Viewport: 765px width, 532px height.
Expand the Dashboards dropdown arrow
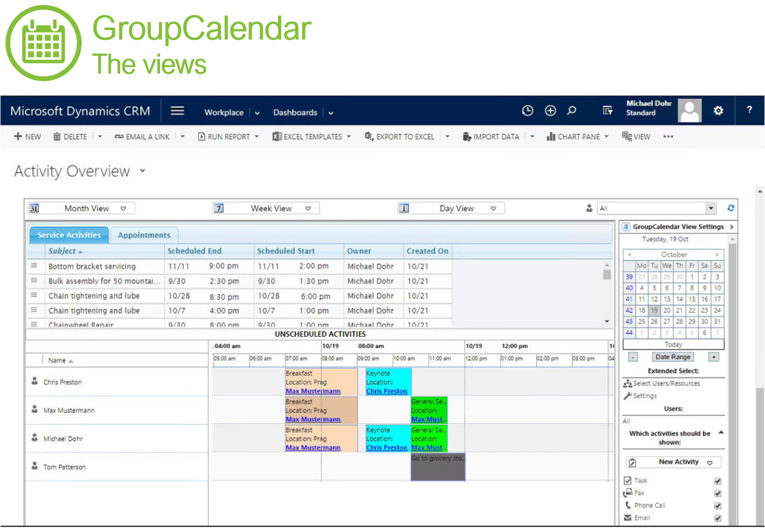(331, 113)
